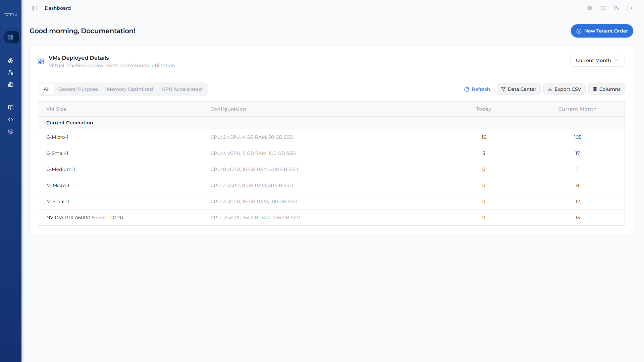This screenshot has width=644, height=362.
Task: Refresh the VM table
Action: click(477, 89)
